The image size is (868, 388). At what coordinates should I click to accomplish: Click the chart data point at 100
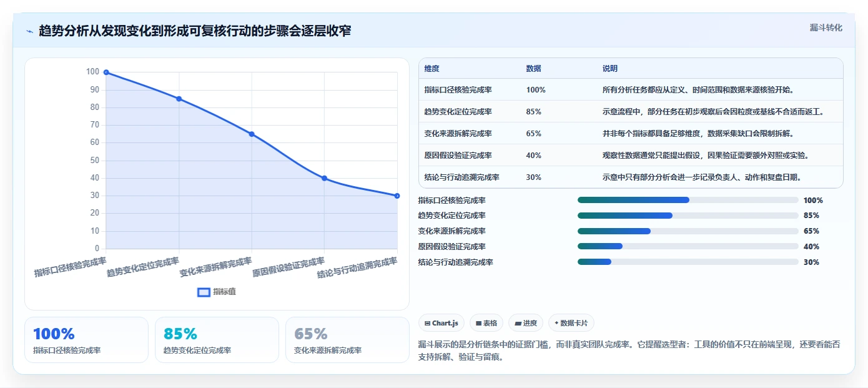point(106,72)
